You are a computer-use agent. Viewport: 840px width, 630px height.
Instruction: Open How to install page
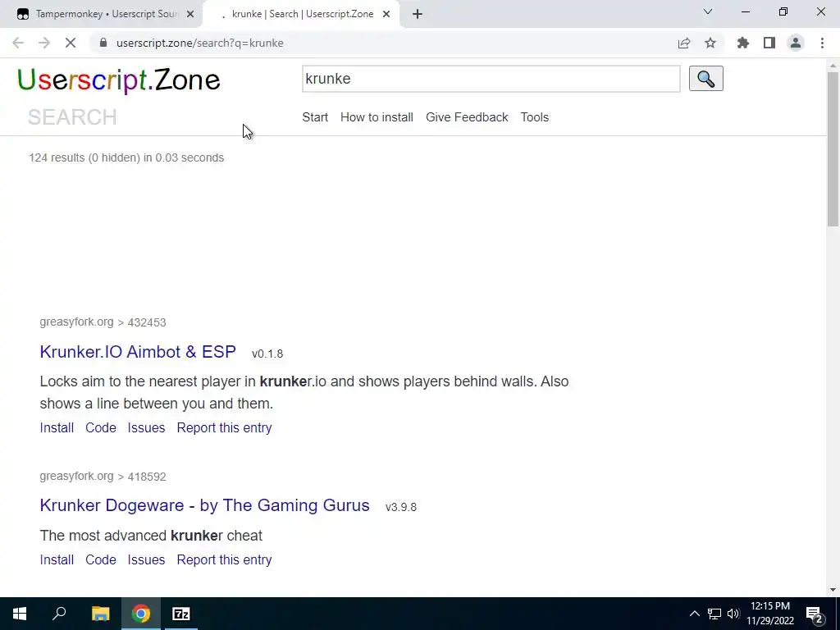pyautogui.click(x=377, y=117)
